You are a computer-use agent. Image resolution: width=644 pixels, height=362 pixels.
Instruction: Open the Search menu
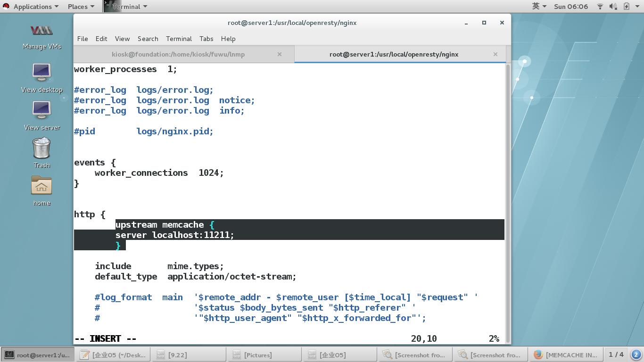(148, 39)
